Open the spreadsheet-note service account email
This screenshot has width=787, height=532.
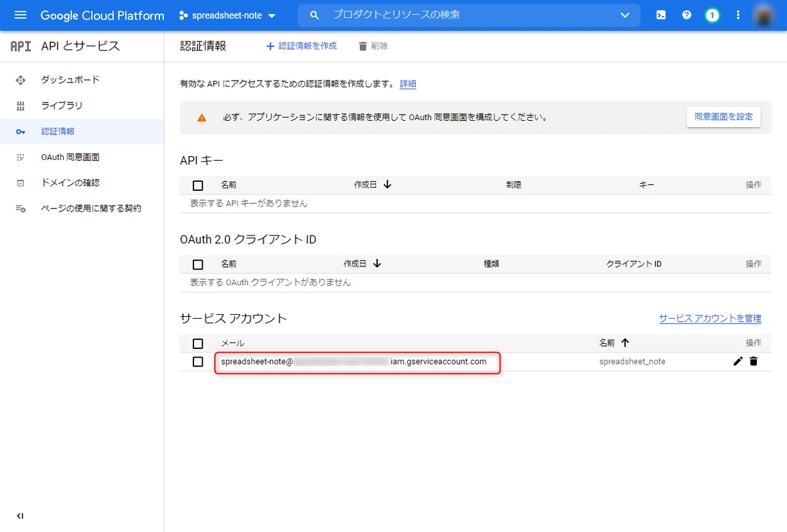pyautogui.click(x=354, y=361)
